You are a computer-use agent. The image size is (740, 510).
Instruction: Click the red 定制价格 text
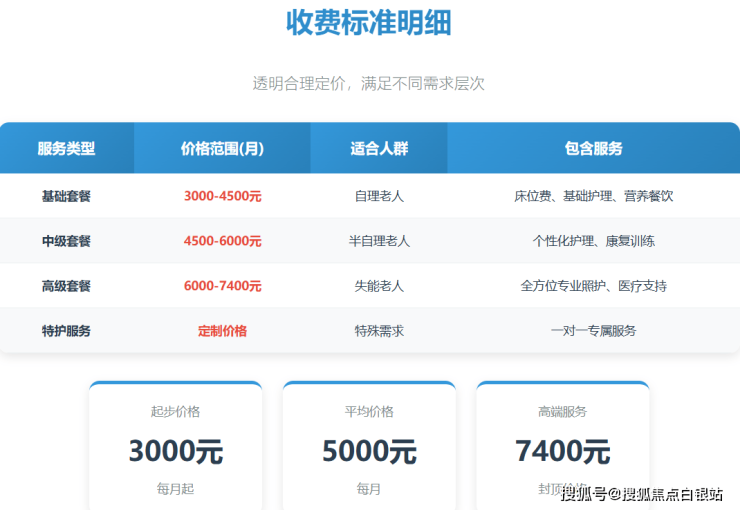(222, 330)
